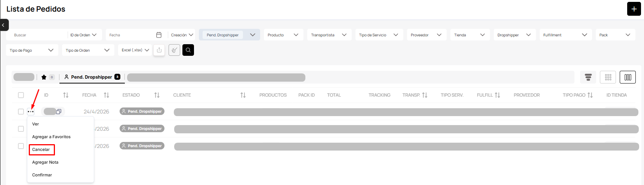
Task: Check the second order row checkbox
Action: (21, 129)
